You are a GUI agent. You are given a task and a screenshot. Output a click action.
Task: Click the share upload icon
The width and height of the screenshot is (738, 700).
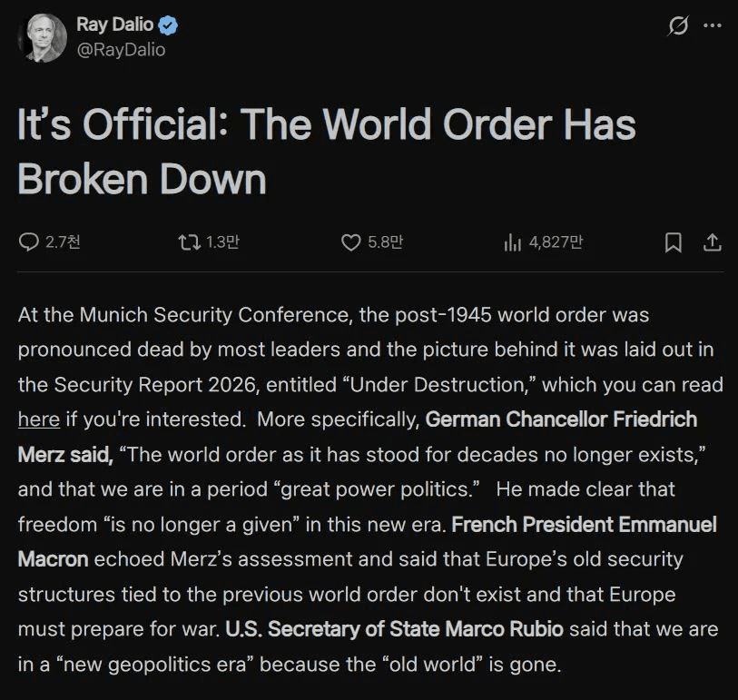click(713, 242)
